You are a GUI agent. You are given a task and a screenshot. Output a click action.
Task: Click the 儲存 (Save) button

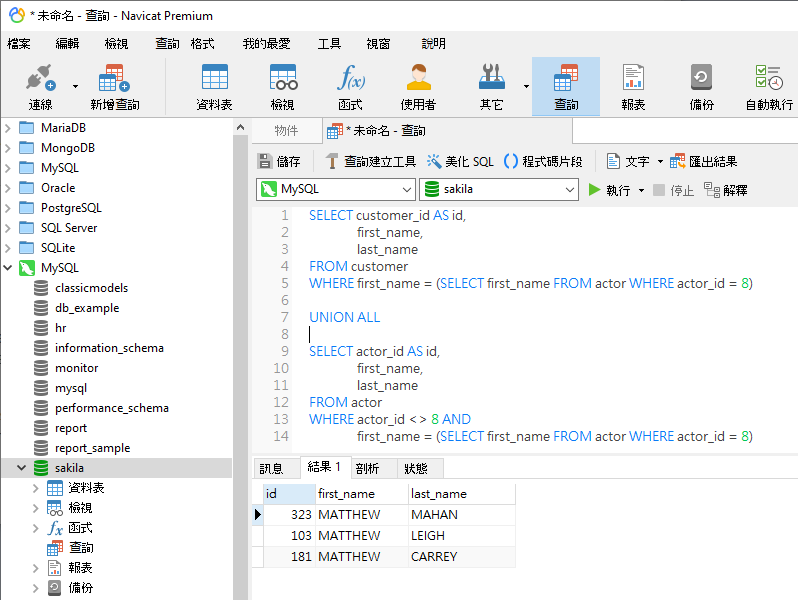pyautogui.click(x=279, y=161)
